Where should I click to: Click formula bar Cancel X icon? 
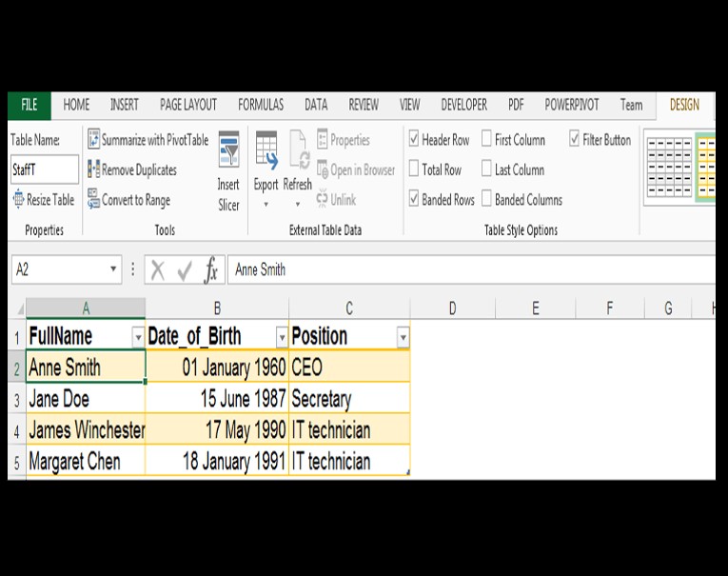[158, 269]
